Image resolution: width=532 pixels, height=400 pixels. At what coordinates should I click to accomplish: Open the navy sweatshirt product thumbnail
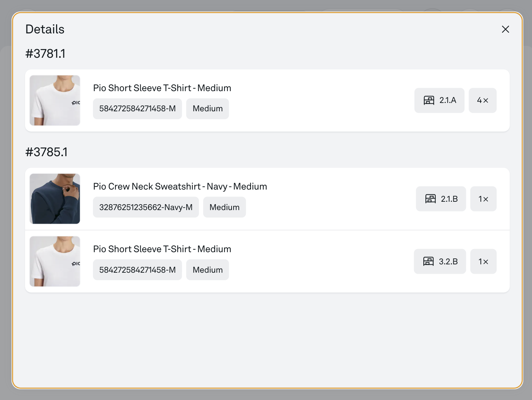tap(55, 199)
